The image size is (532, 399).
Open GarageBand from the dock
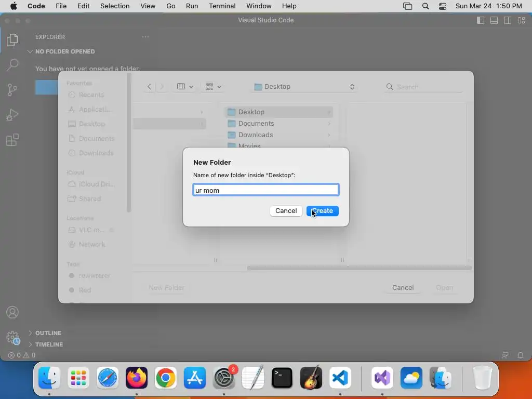[311, 378]
